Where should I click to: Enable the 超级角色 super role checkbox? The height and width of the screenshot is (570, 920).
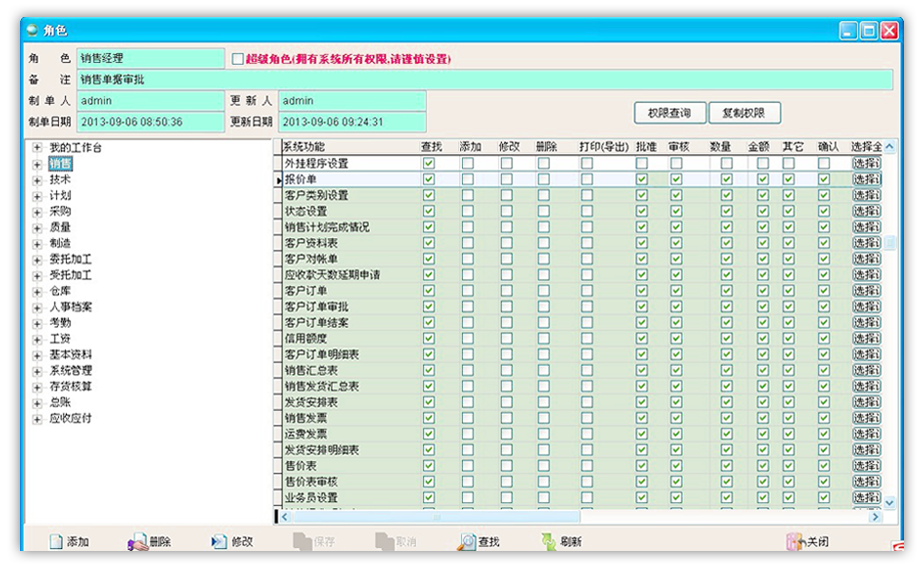tap(237, 59)
